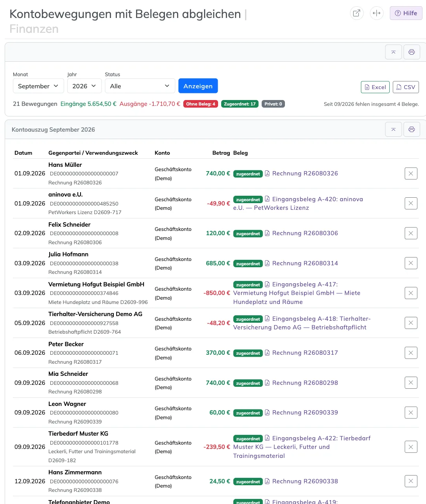Filter by Zugeordnet: 17 badge
The image size is (426, 504).
240,104
